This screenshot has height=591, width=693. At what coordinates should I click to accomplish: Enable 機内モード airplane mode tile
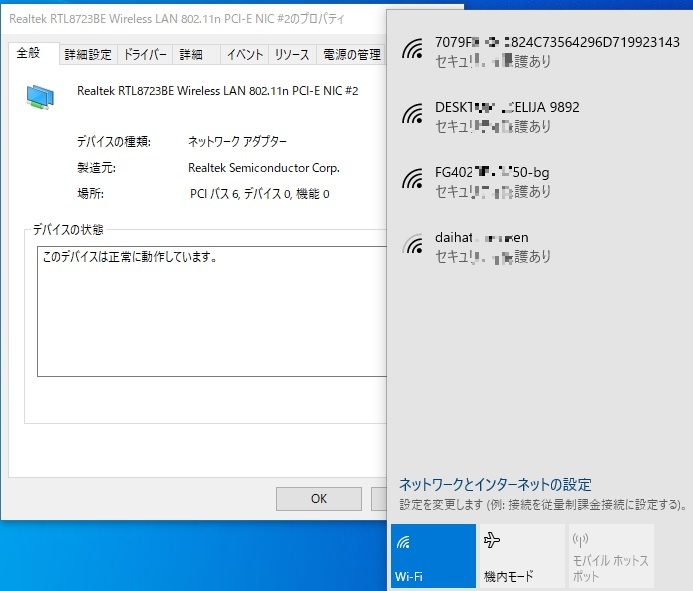tap(521, 556)
